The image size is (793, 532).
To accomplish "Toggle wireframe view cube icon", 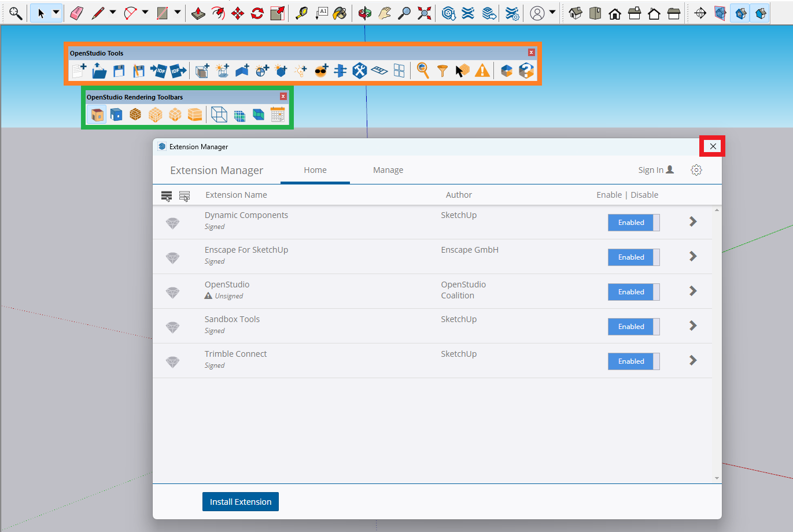I will (x=219, y=114).
